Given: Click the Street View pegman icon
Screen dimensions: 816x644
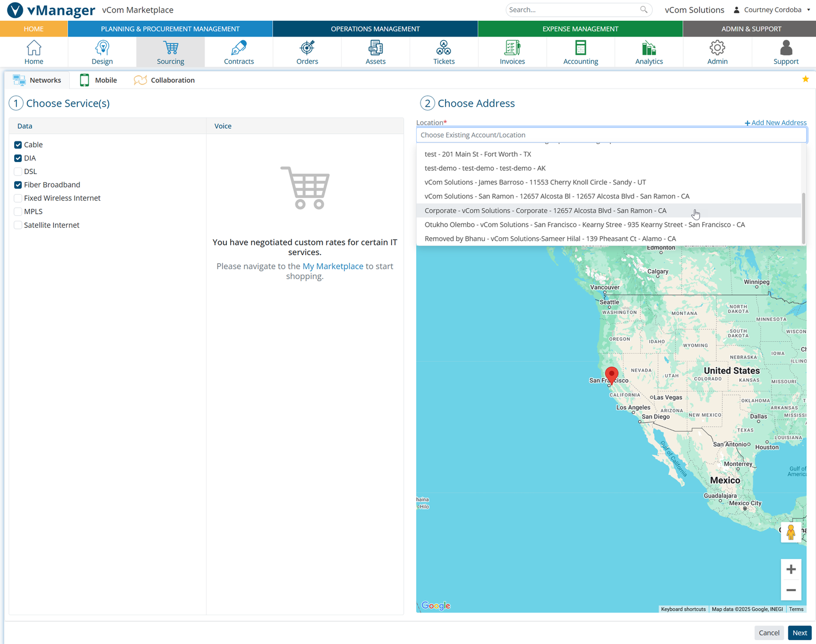Looking at the screenshot, I should (x=791, y=532).
